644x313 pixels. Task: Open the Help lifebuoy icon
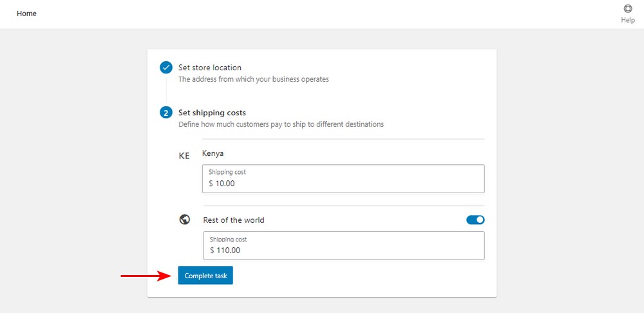(627, 9)
